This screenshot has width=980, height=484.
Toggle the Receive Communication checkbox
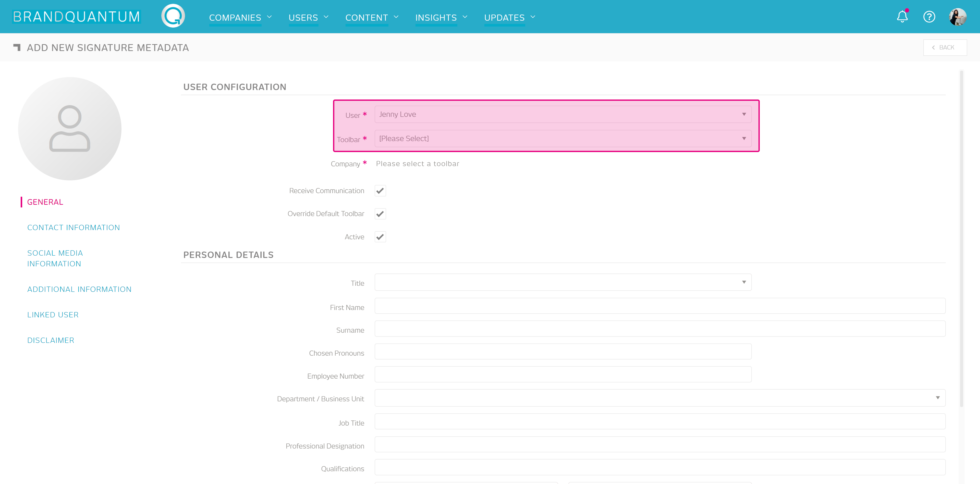coord(380,191)
